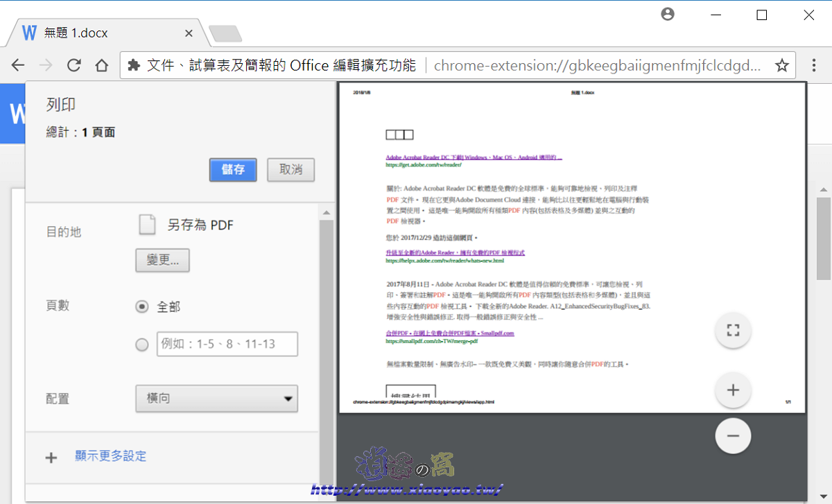The image size is (832, 504).
Task: Click the 配置 label
Action: point(58,399)
